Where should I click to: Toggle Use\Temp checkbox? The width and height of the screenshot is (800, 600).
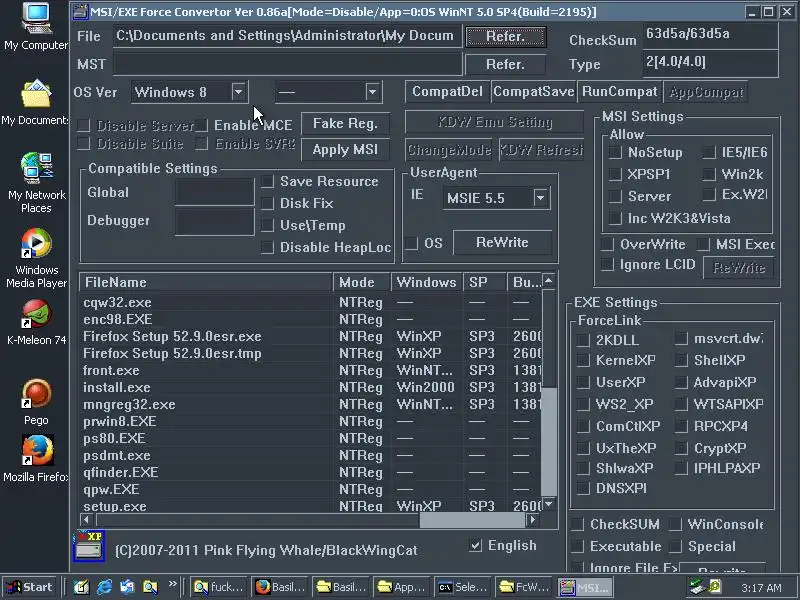click(267, 226)
